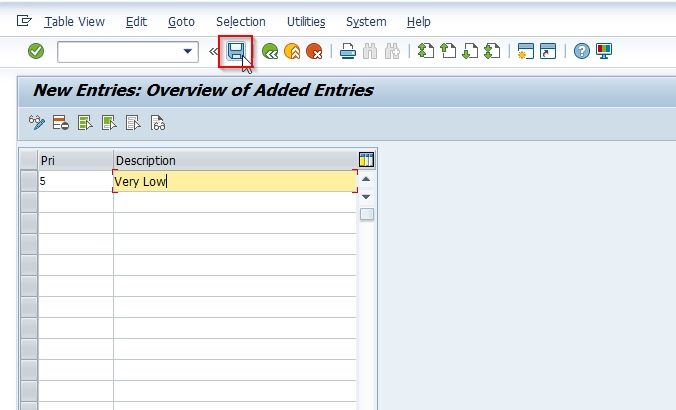Image resolution: width=676 pixels, height=410 pixels.
Task: Click the Pri column header
Action: tap(75, 160)
